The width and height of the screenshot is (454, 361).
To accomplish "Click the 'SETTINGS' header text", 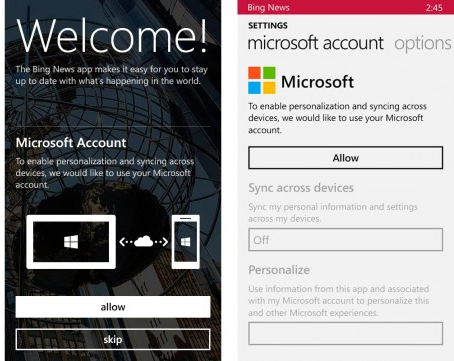I will pos(268,26).
